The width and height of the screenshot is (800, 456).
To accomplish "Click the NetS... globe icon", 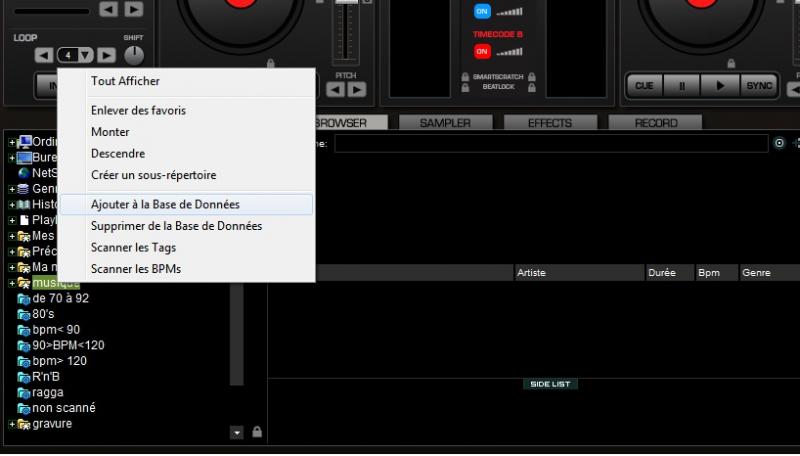I will point(23,173).
